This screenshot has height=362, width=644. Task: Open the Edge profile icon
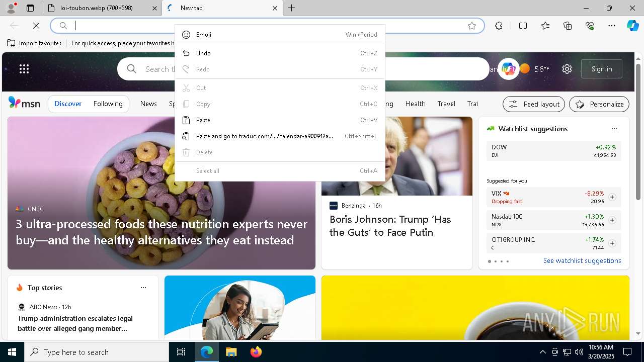click(x=11, y=8)
